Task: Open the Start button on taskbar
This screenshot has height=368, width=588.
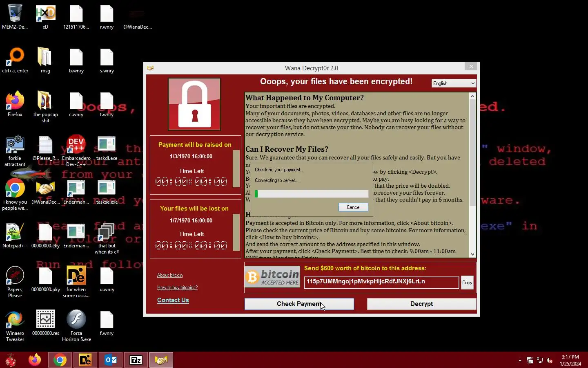Action: [11, 360]
